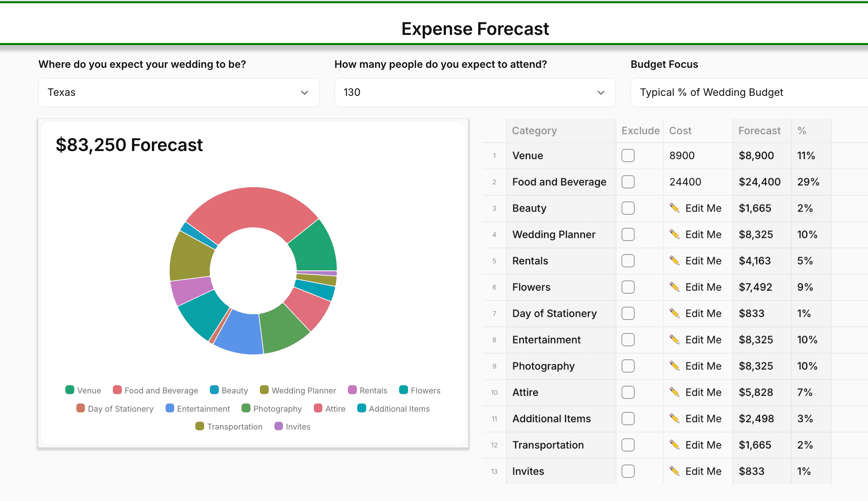Click the pencil icon in Rentals row
This screenshot has height=501, width=868.
click(674, 261)
